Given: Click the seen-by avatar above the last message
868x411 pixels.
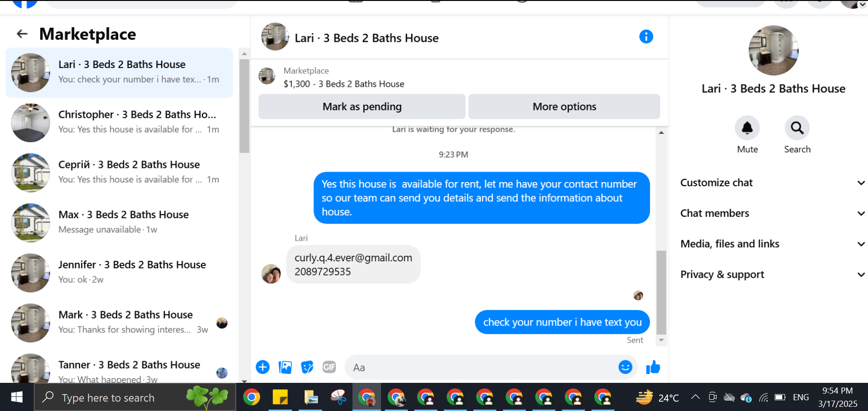Looking at the screenshot, I should [x=638, y=296].
